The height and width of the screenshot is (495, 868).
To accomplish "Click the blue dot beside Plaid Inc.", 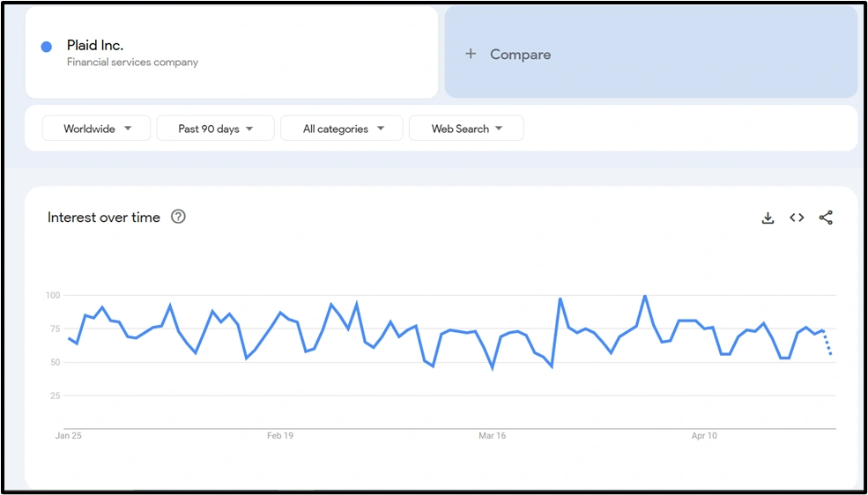I will click(47, 47).
